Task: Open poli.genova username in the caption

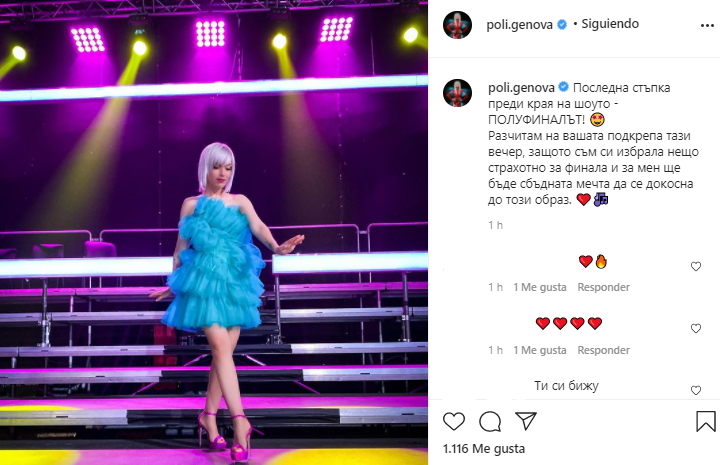Action: click(521, 87)
